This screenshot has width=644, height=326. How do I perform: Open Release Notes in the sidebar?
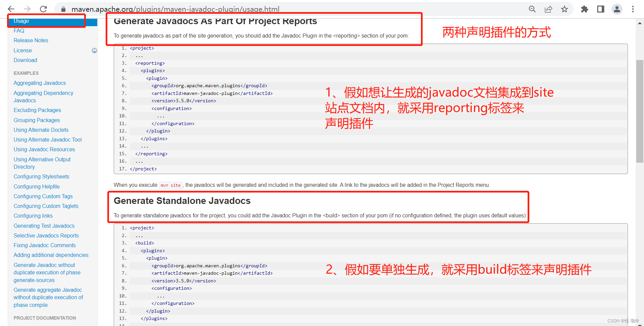(x=31, y=40)
